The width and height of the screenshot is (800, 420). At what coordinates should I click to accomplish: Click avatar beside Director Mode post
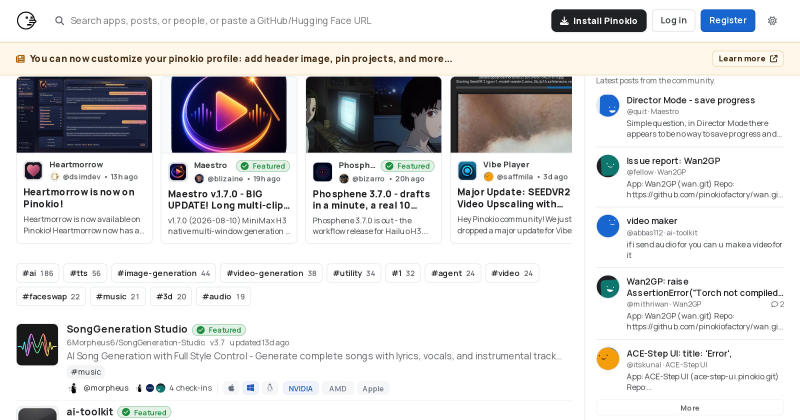click(608, 106)
